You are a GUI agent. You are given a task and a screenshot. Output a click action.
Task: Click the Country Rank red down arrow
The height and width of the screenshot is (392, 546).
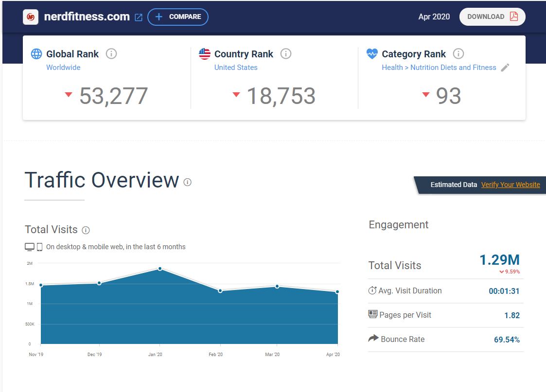click(x=236, y=94)
